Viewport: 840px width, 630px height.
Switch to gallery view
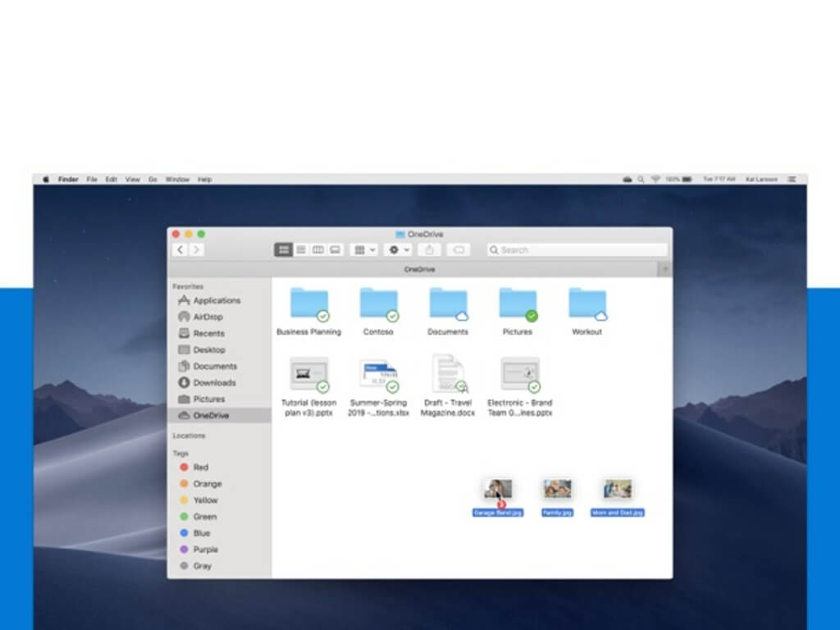(x=335, y=249)
